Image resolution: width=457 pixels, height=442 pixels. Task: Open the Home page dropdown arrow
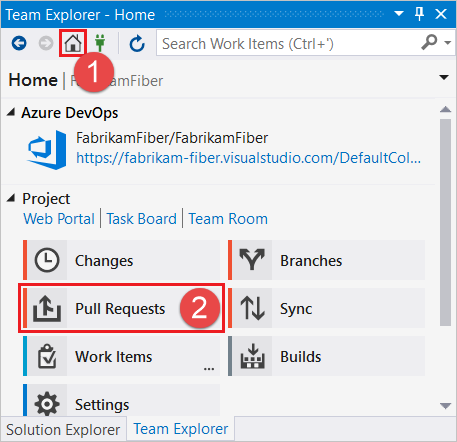[x=444, y=78]
